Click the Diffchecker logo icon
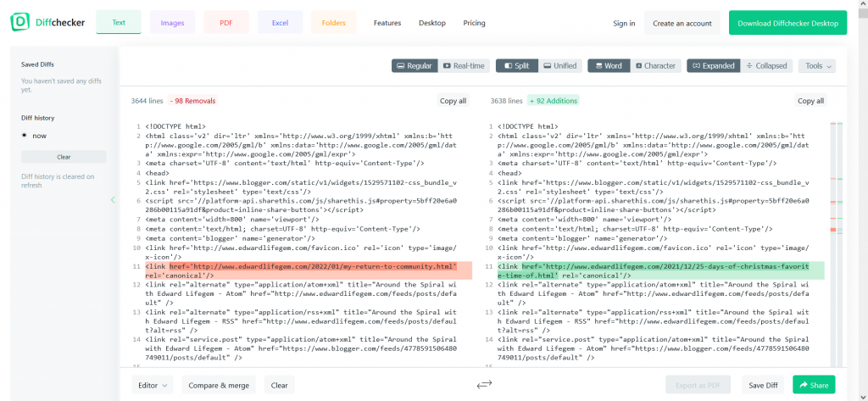Image resolution: width=868 pixels, height=401 pixels. [20, 23]
